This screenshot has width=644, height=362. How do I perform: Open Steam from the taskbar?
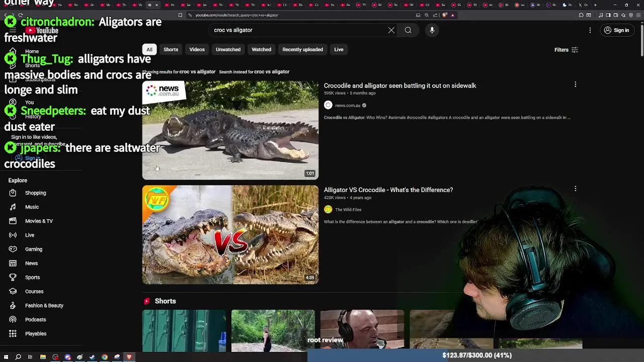[92, 357]
